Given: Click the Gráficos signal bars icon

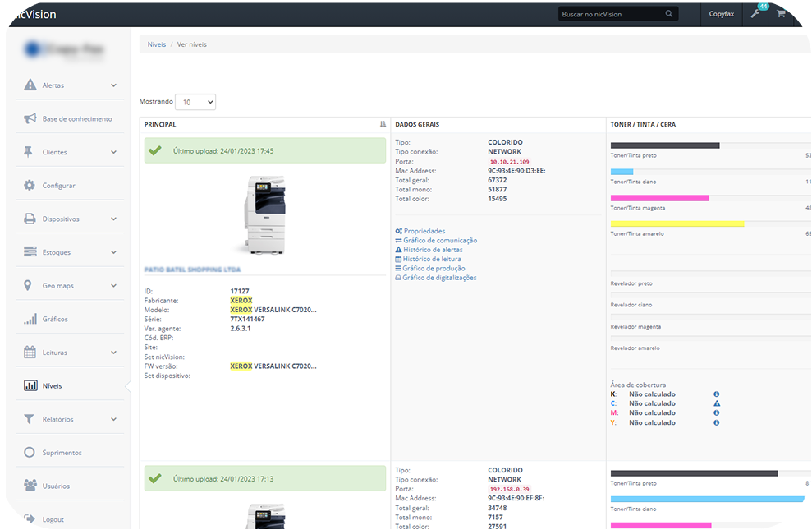Looking at the screenshot, I should tap(30, 319).
